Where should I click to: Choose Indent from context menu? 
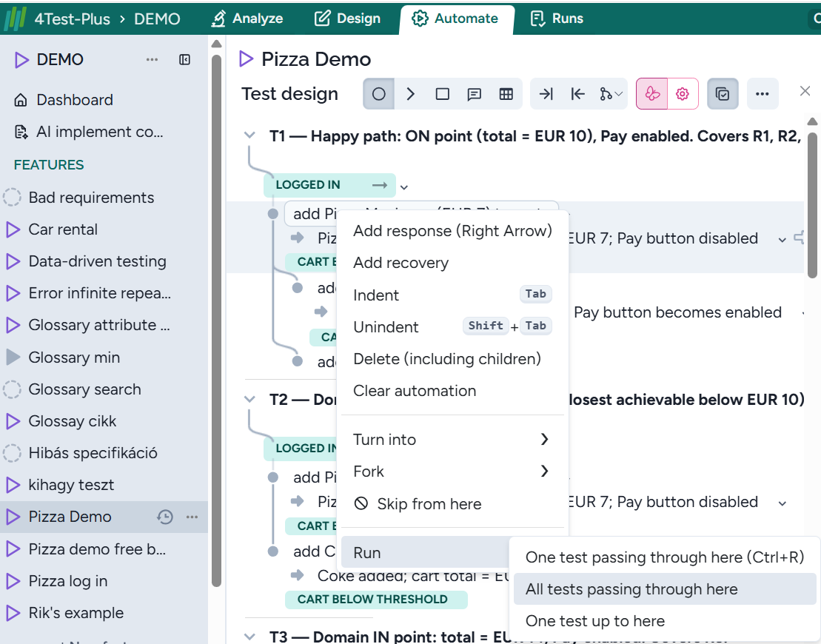452,295
